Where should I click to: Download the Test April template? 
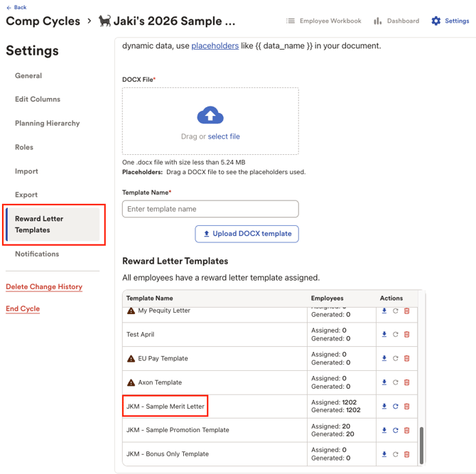coord(384,334)
